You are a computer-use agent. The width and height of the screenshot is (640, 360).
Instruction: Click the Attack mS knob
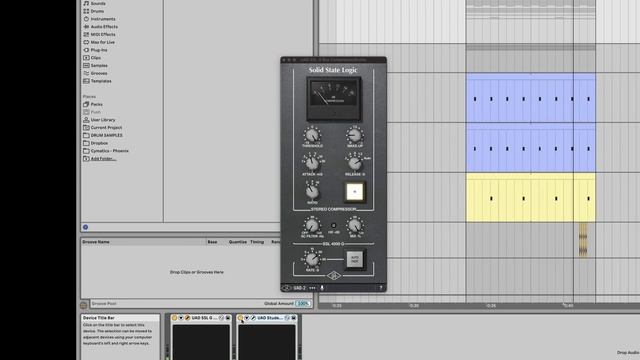pyautogui.click(x=312, y=164)
